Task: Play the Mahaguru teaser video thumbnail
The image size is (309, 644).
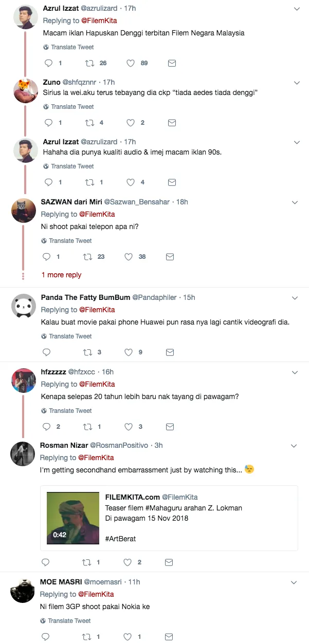Action: [73, 518]
